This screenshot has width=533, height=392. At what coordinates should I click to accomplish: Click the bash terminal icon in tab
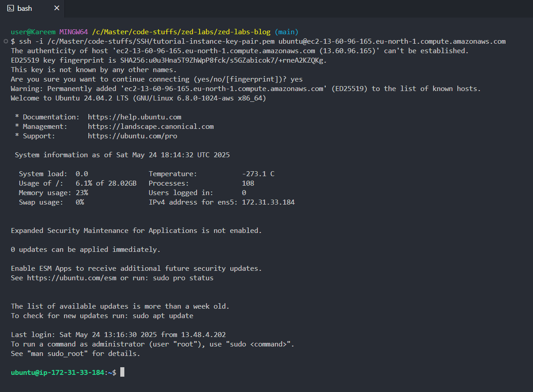click(x=10, y=8)
